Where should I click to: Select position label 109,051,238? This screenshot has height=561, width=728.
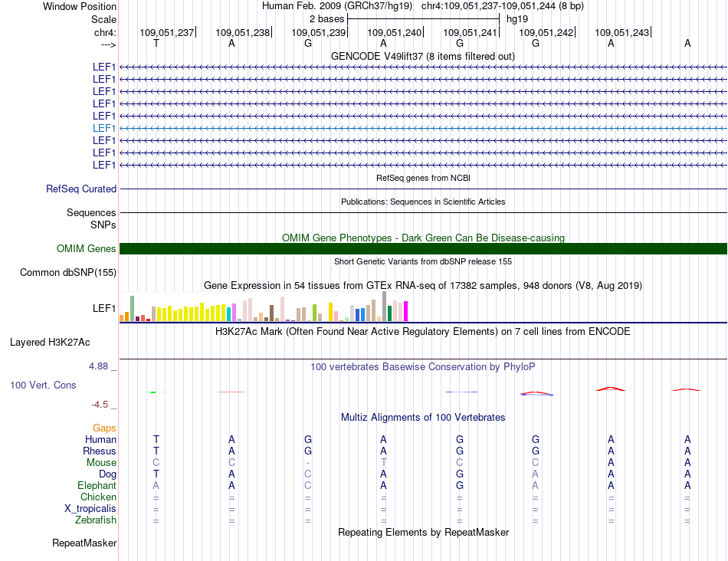click(242, 32)
